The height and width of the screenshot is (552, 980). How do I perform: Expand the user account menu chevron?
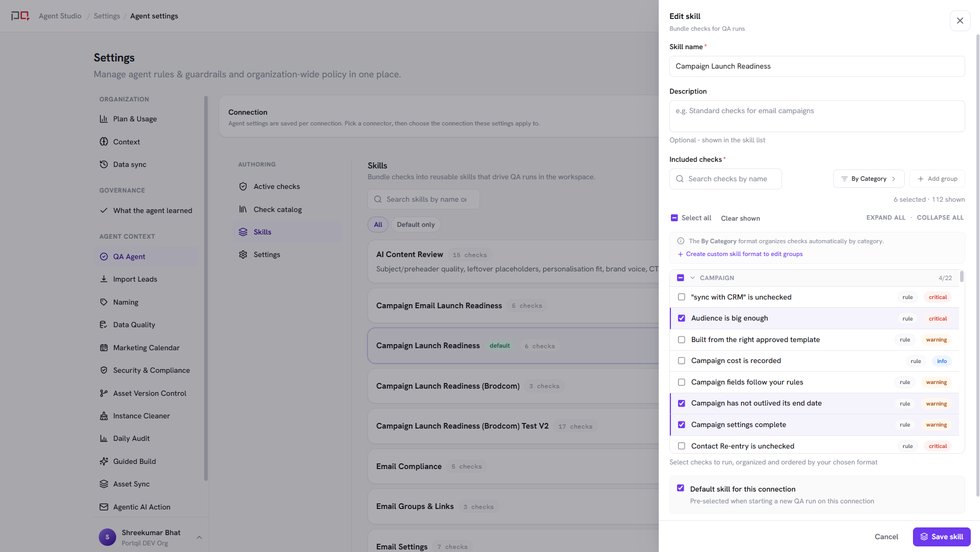[x=199, y=537]
